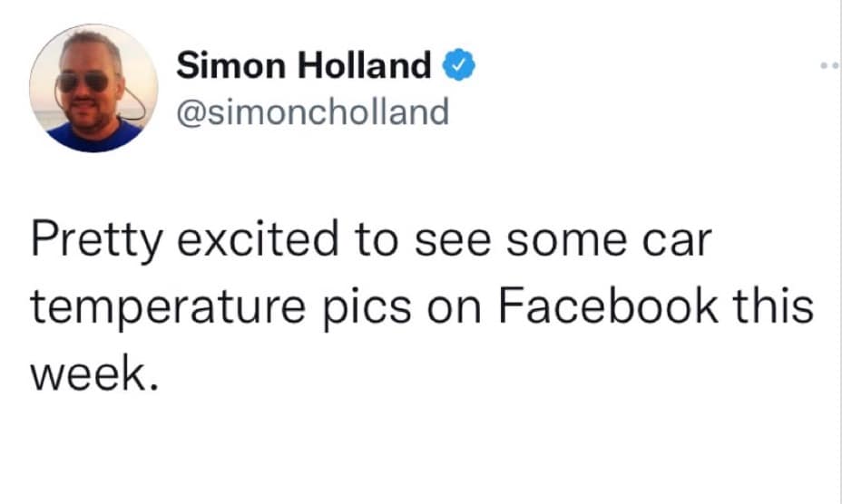Click the @simoncholland handle
The height and width of the screenshot is (504, 842).
(312, 111)
